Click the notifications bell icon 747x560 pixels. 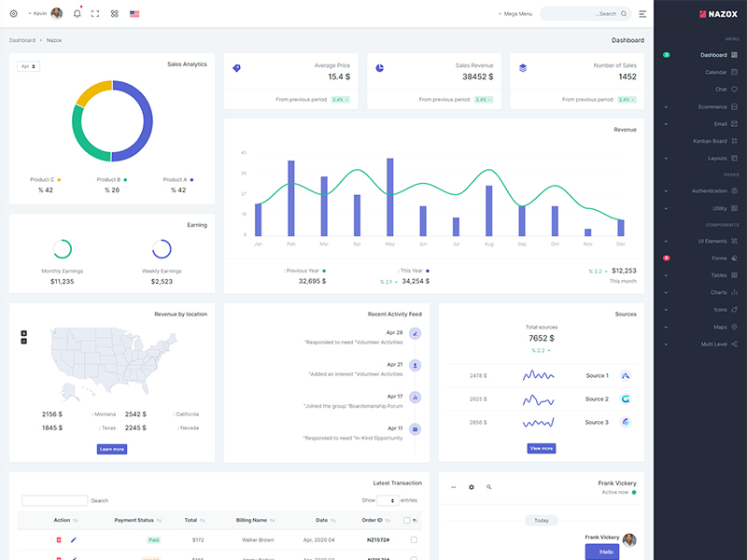(x=76, y=14)
